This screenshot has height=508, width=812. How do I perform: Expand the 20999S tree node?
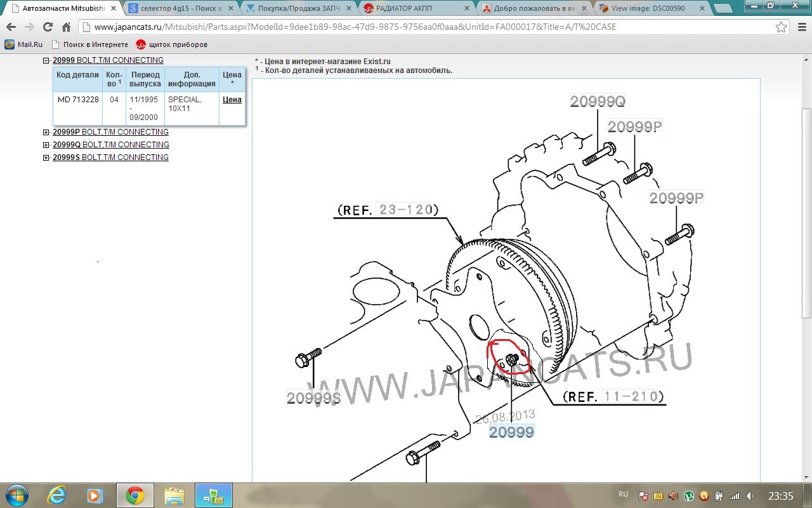click(x=46, y=157)
